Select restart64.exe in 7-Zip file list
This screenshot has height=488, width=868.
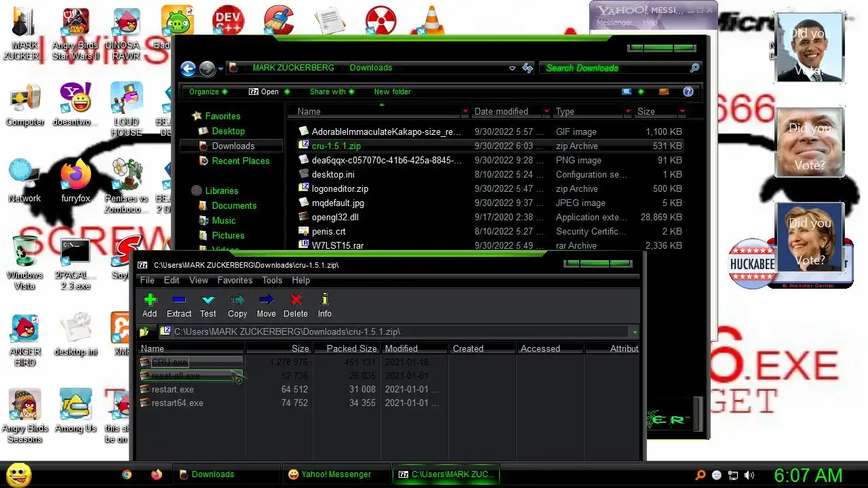[177, 403]
